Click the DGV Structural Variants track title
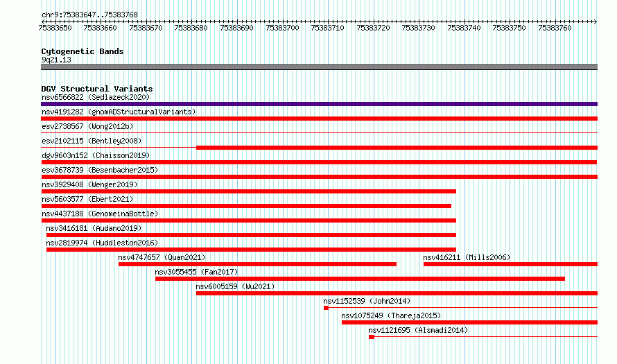The height and width of the screenshot is (364, 617). pos(97,89)
